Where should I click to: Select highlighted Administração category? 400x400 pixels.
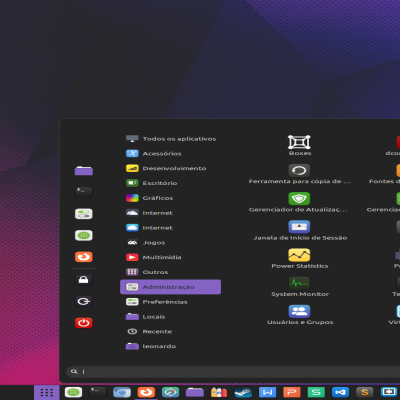(170, 287)
